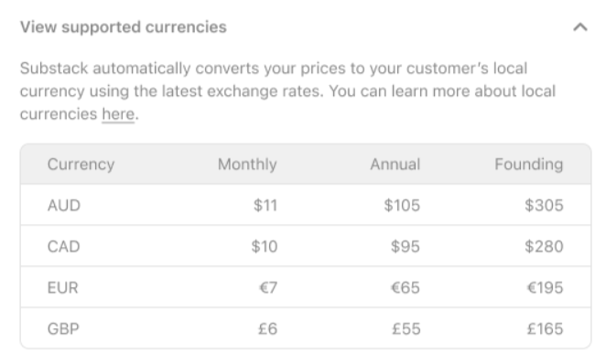Screen dimensions: 606x364
Task: Click the Annual column header
Action: coord(395,165)
